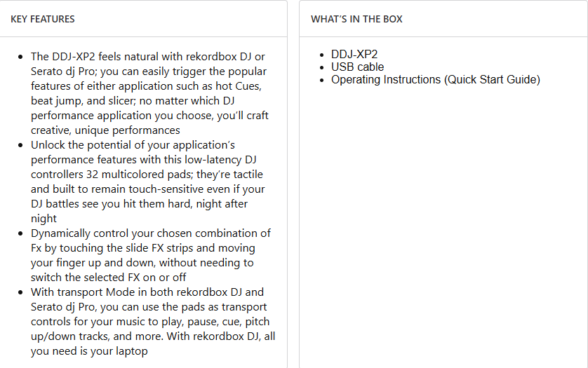Click the paragraph starting "Unlock the potential"

point(147,182)
